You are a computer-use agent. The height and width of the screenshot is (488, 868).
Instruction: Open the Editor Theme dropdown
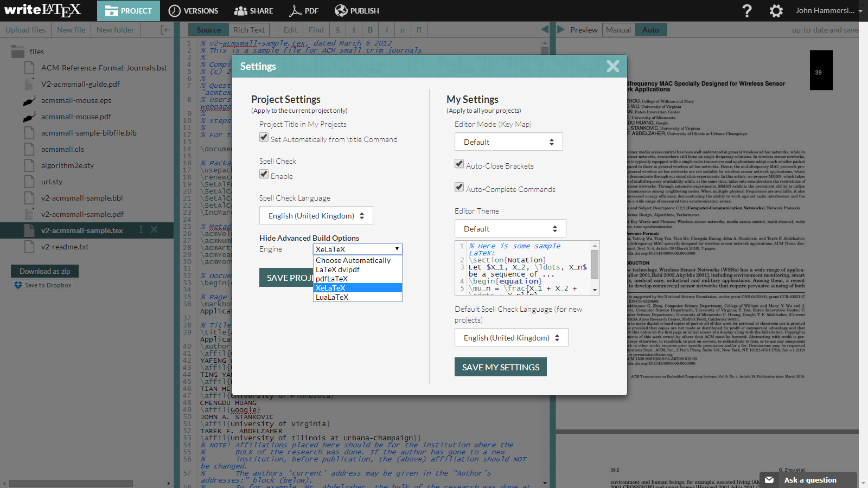pos(510,228)
